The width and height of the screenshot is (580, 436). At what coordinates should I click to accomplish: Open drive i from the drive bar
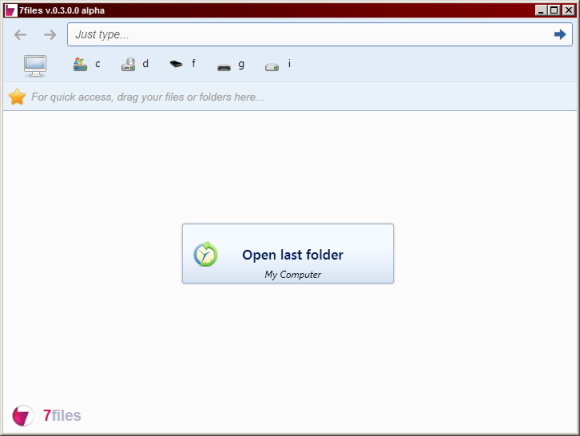(278, 65)
